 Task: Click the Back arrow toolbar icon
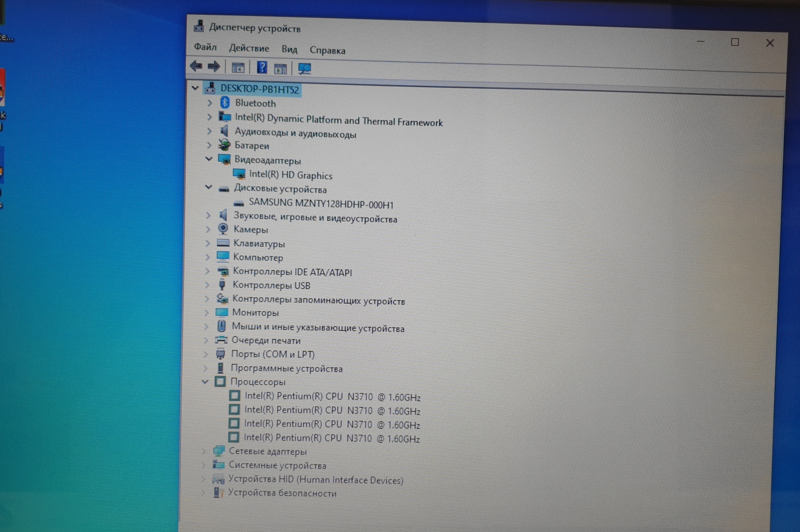(196, 66)
